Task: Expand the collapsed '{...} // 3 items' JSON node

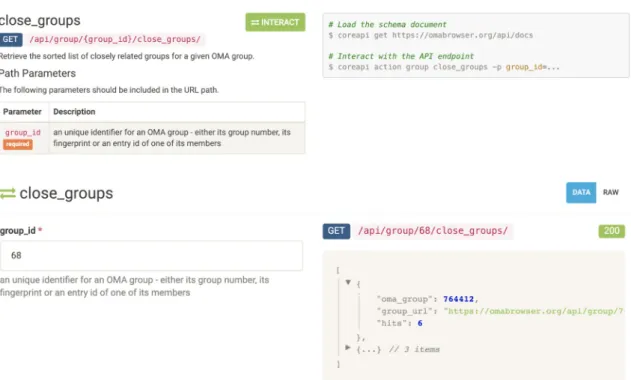Action: (x=348, y=347)
